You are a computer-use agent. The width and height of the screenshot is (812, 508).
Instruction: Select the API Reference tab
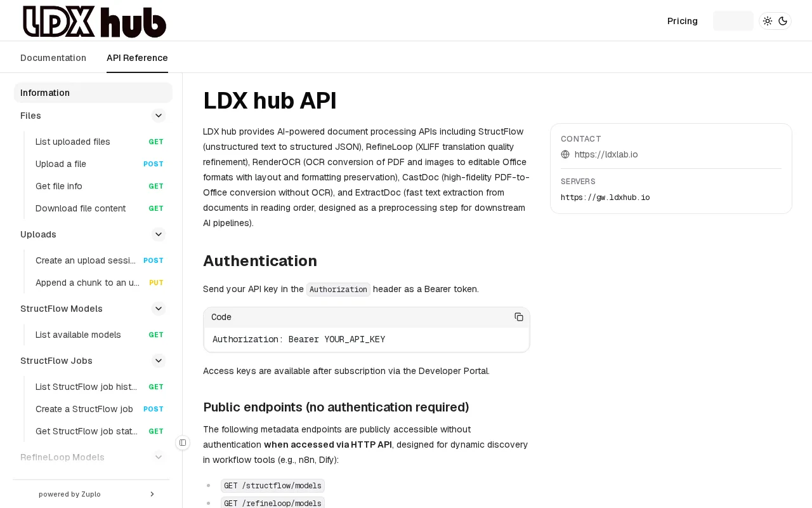coord(137,58)
